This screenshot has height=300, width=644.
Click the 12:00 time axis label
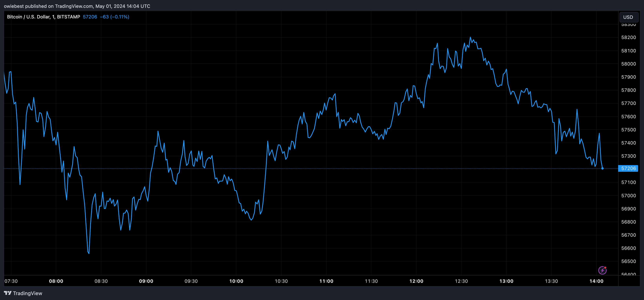pyautogui.click(x=416, y=281)
